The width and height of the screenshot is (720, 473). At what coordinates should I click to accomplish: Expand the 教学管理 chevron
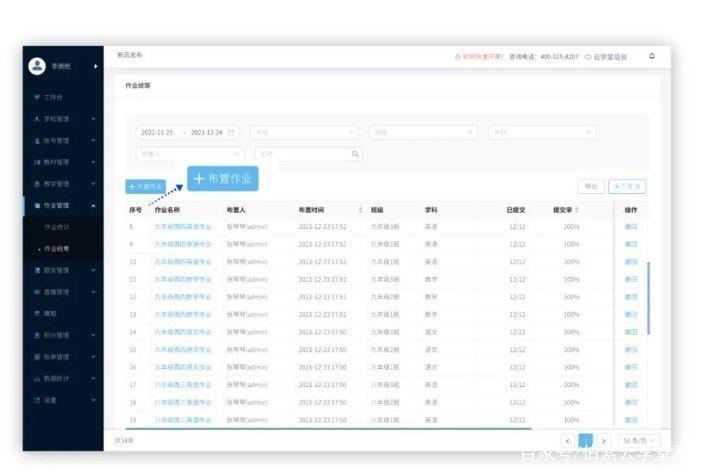(x=93, y=184)
